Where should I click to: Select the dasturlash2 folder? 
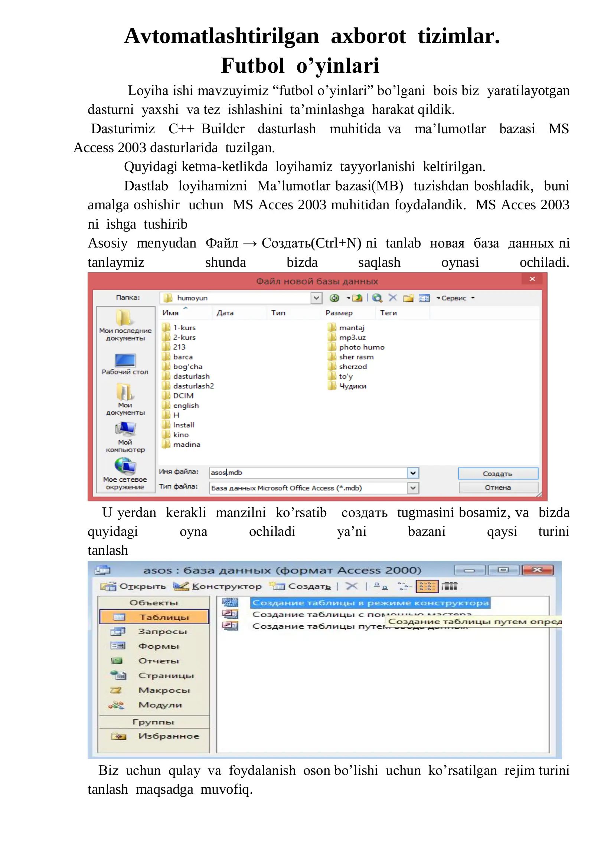pos(188,386)
